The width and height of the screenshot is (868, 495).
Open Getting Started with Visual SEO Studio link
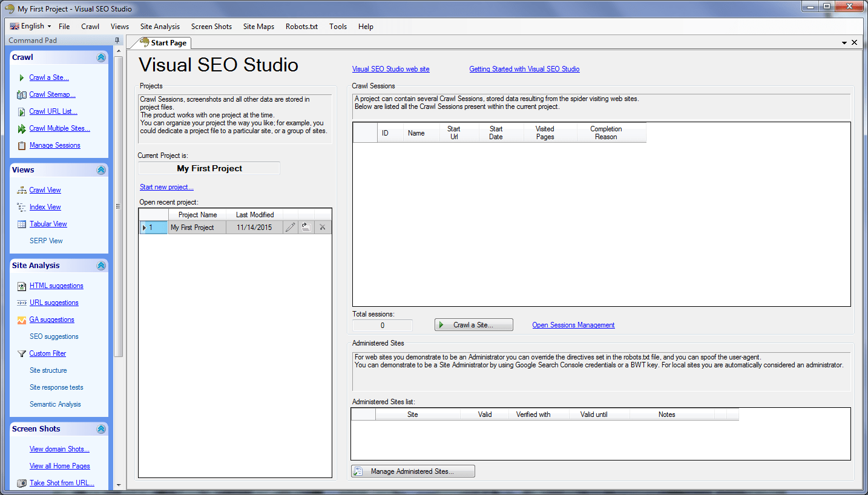[x=524, y=69]
